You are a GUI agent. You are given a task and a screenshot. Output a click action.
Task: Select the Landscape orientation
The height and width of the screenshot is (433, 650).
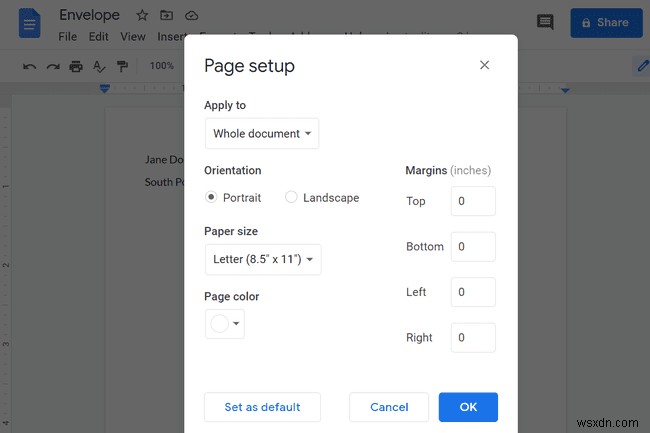pyautogui.click(x=291, y=197)
